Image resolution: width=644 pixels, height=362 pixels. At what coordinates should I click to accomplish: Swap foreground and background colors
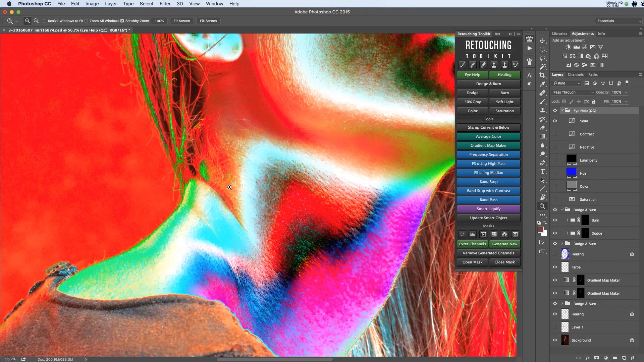(545, 223)
